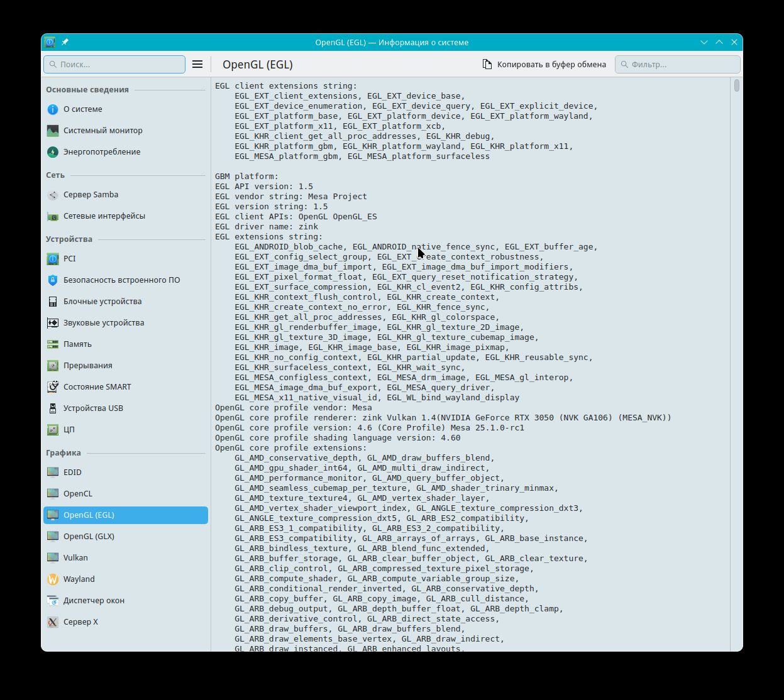Image resolution: width=784 pixels, height=700 pixels.
Task: Open Состояние SMART module
Action: (126, 387)
